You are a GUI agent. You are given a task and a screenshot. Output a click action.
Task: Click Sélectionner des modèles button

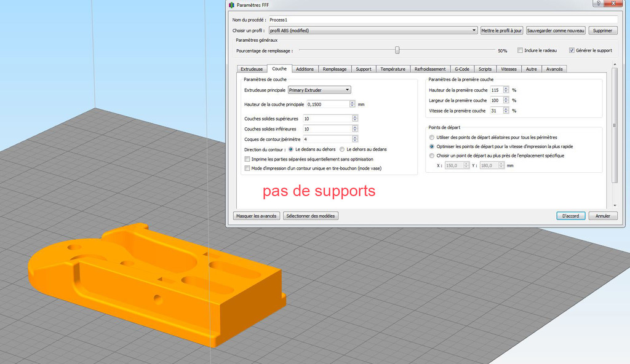310,216
